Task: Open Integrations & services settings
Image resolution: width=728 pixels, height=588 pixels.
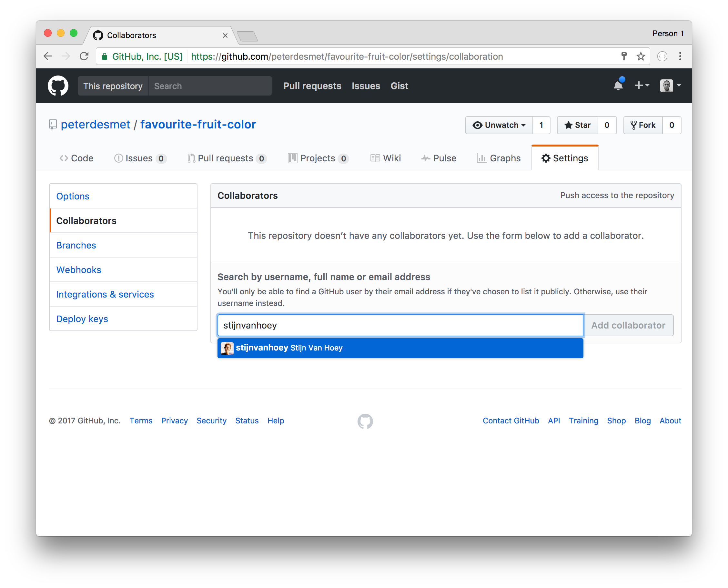Action: click(104, 294)
